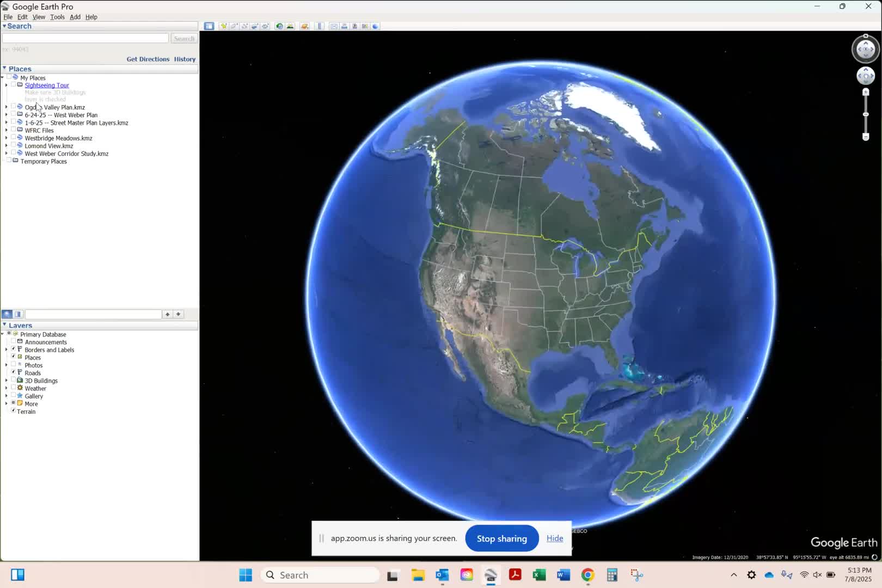The image size is (882, 588).
Task: Expand the Sightseeing Tour folder
Action: (x=6, y=85)
